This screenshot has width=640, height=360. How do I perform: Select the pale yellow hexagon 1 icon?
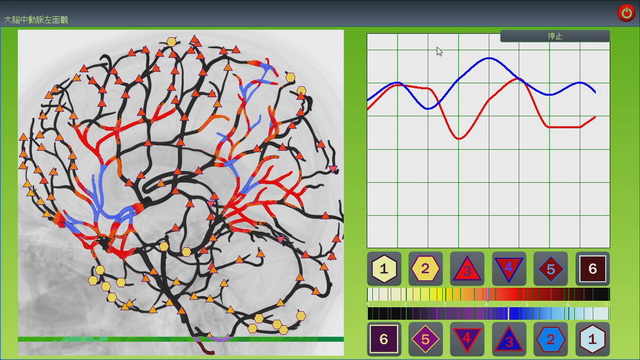[384, 269]
